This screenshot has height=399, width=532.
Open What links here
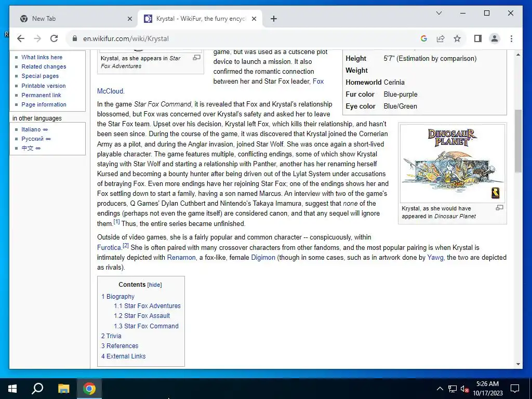point(42,57)
